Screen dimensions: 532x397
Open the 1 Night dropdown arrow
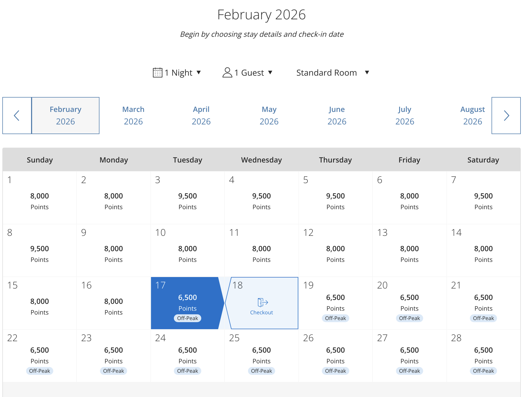click(x=199, y=73)
